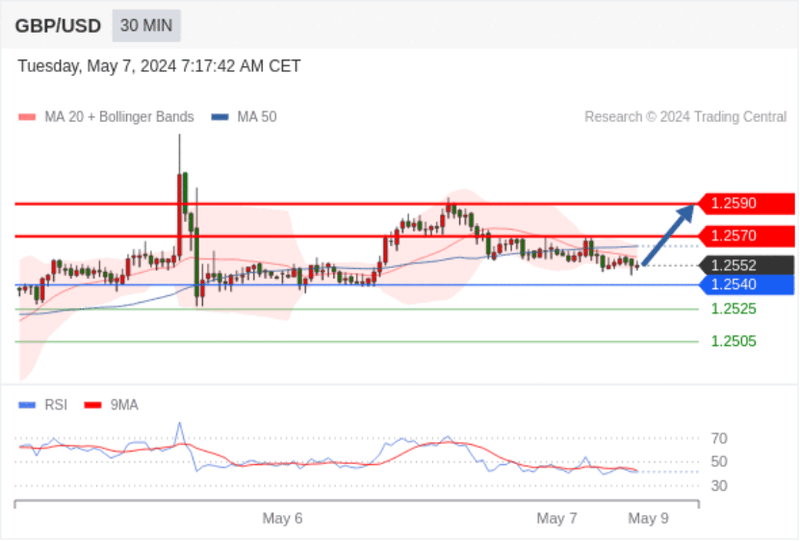This screenshot has height=541, width=800.
Task: Select the 1.2570 resistance price label
Action: [x=746, y=236]
